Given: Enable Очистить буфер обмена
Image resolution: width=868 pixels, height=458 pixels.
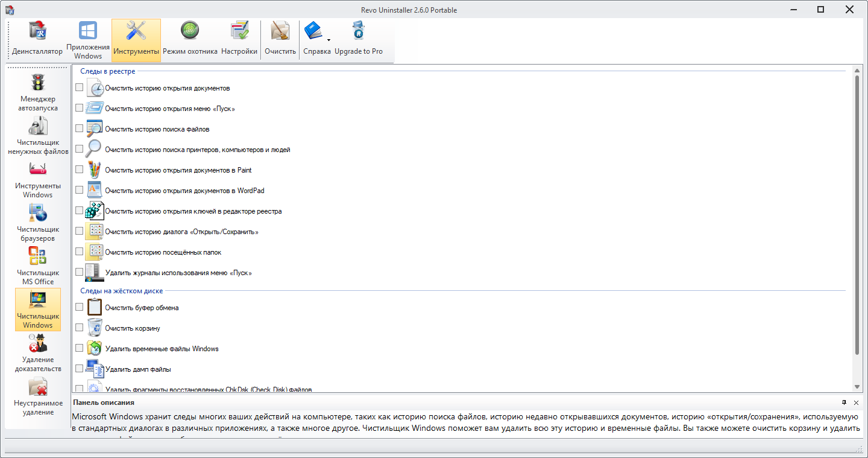Looking at the screenshot, I should click(79, 307).
